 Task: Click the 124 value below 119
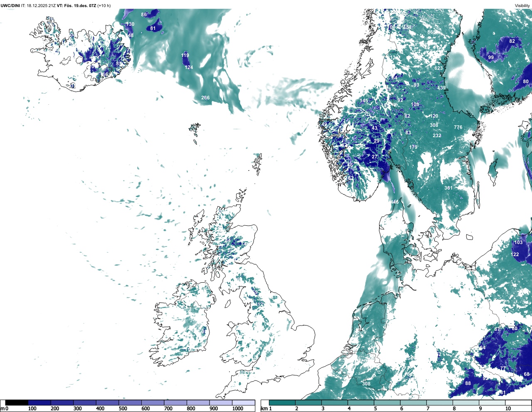(189, 67)
